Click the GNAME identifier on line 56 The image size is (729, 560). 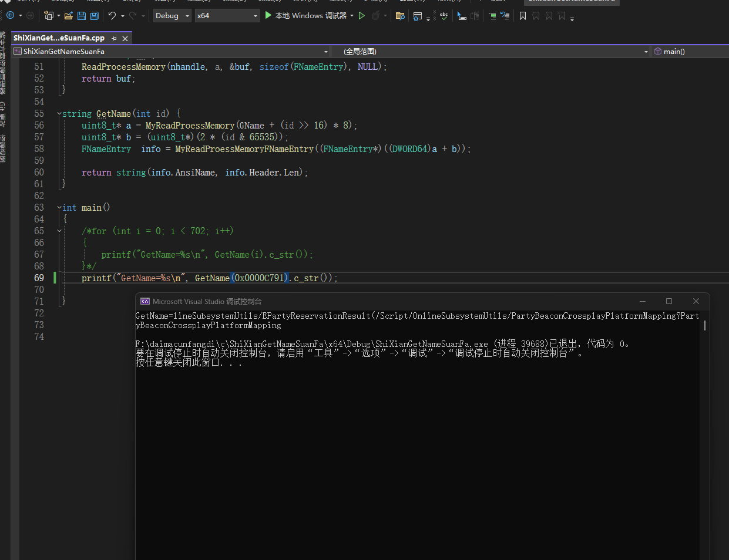pos(252,126)
